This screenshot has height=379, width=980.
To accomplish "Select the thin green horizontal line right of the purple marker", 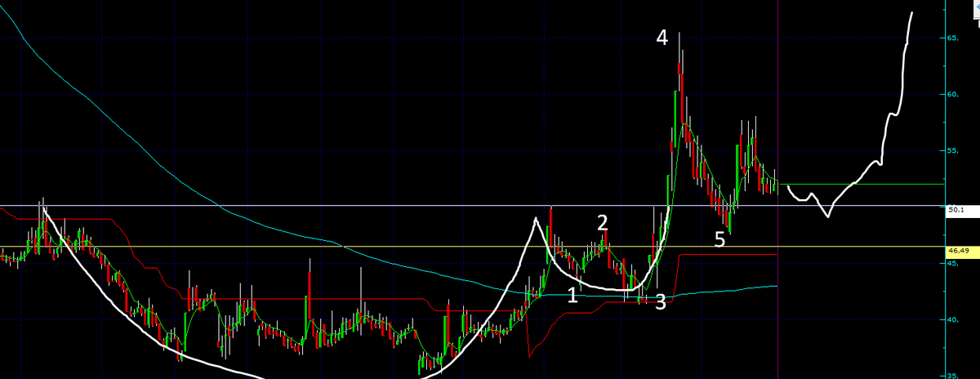I will click(862, 185).
